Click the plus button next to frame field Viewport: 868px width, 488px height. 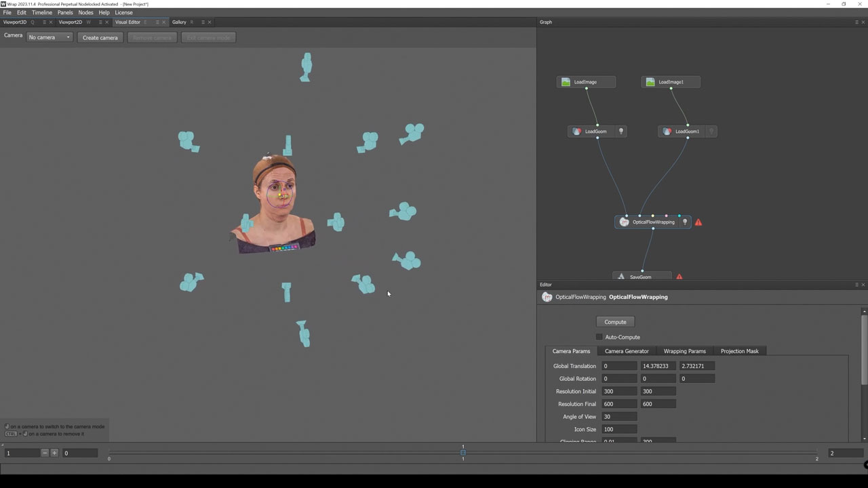tap(54, 453)
